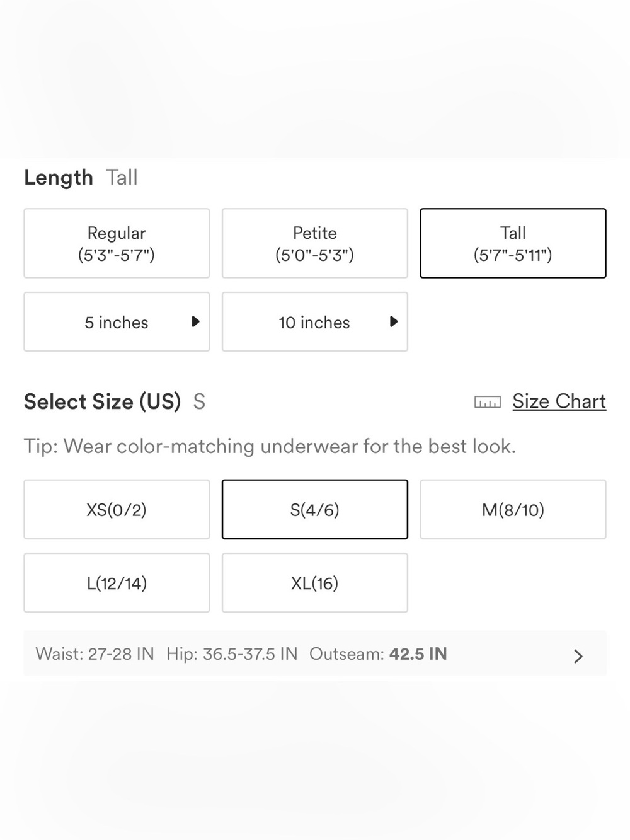This screenshot has width=630, height=840.
Task: Expand the 5 inches inseam option
Action: pyautogui.click(x=117, y=322)
